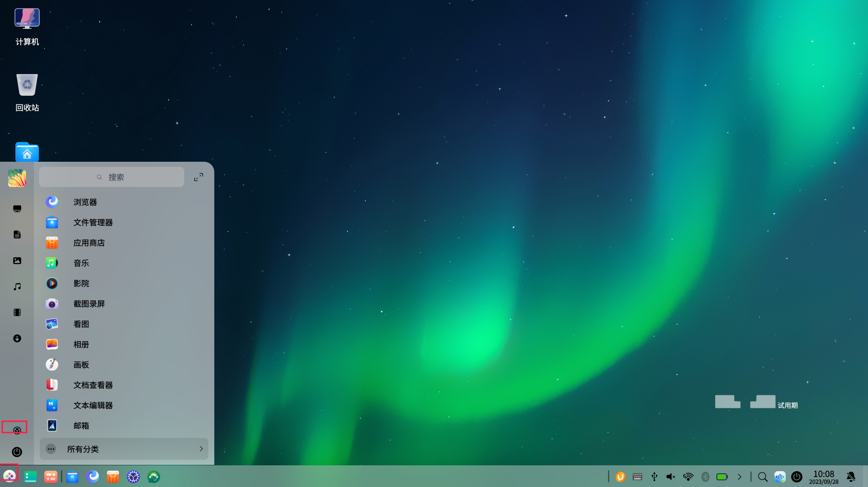Open global search magnifier in the tray
The image size is (868, 487).
coord(763,477)
